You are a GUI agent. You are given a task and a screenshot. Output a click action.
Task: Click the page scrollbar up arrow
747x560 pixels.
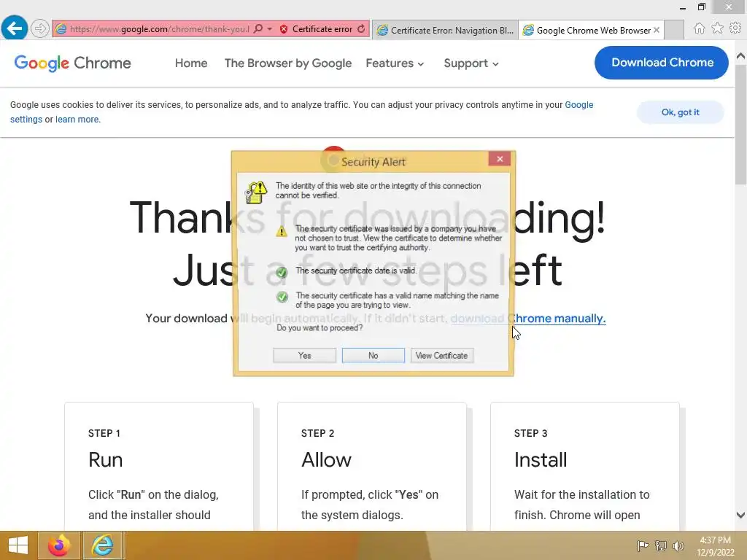741,56
